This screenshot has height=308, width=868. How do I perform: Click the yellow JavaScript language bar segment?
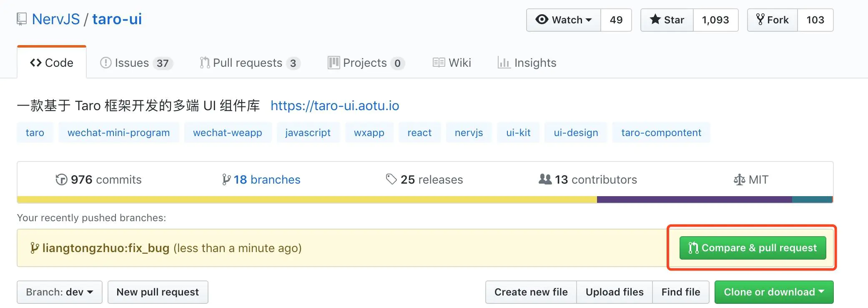[x=307, y=200]
